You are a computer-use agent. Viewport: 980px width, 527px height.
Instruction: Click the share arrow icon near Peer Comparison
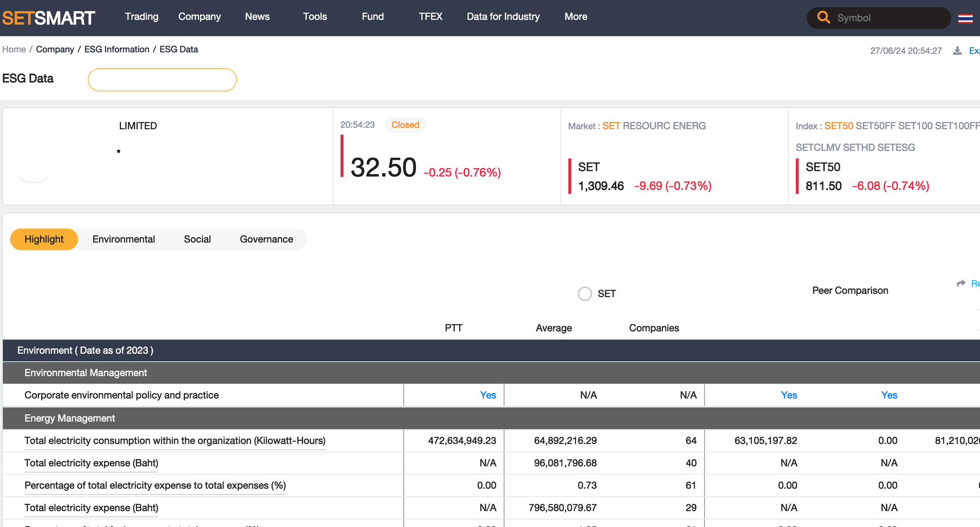961,284
